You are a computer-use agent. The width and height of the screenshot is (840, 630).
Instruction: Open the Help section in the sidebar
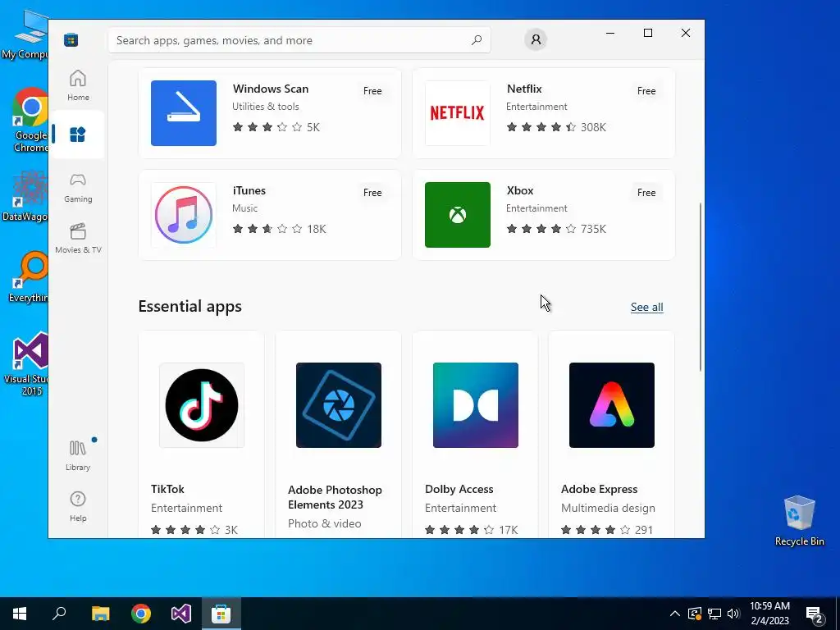[78, 506]
